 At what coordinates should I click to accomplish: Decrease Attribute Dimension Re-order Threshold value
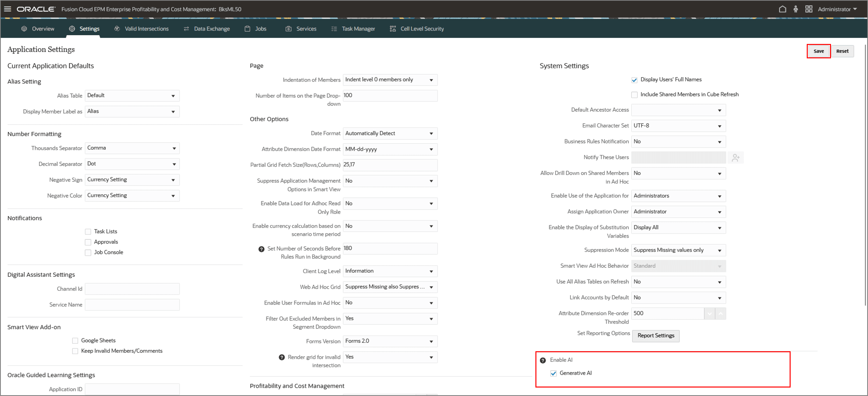pyautogui.click(x=709, y=313)
